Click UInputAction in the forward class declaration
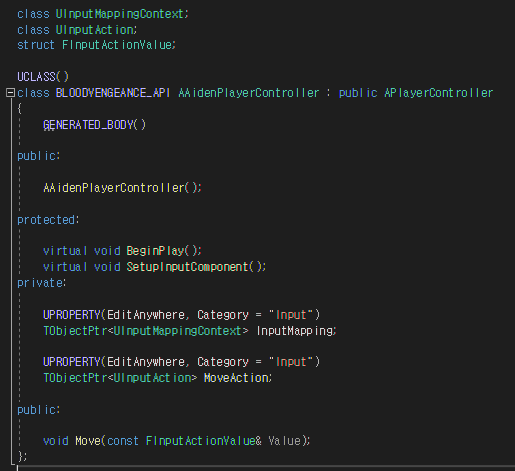 [x=95, y=30]
